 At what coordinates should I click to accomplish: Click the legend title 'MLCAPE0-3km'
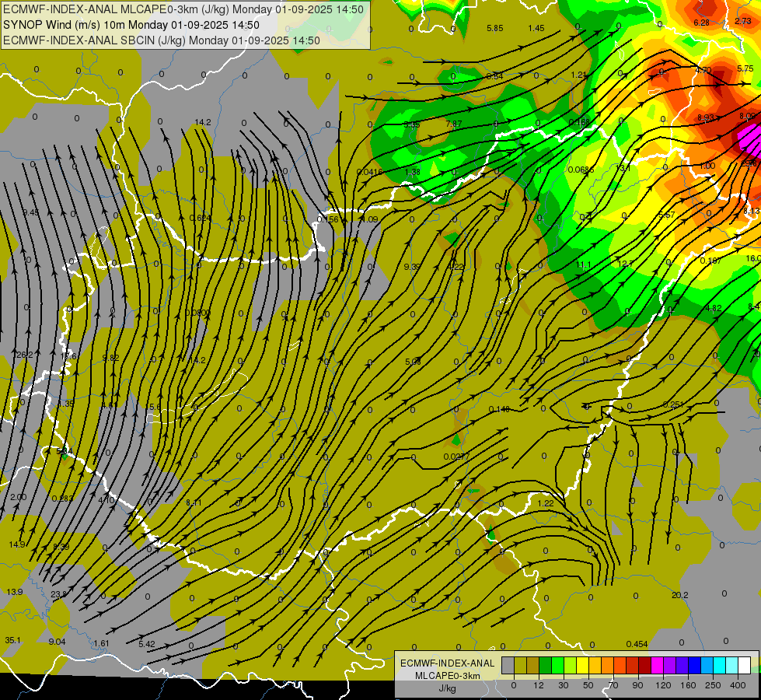(447, 676)
